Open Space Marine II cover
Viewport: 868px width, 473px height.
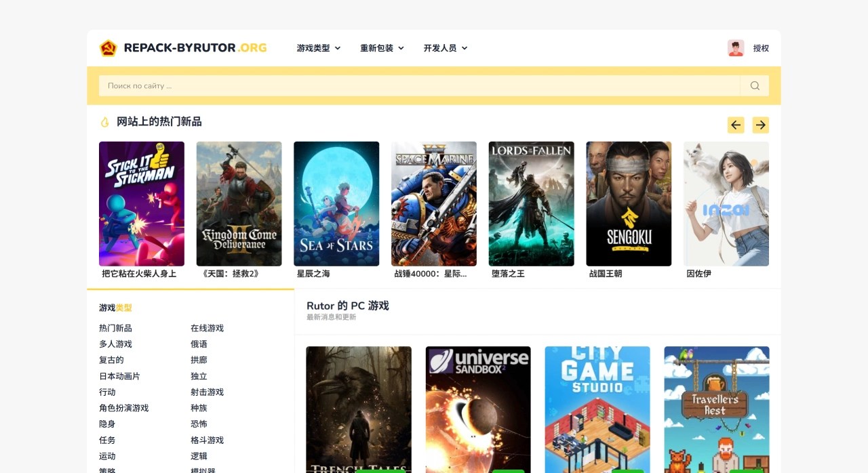pos(434,204)
